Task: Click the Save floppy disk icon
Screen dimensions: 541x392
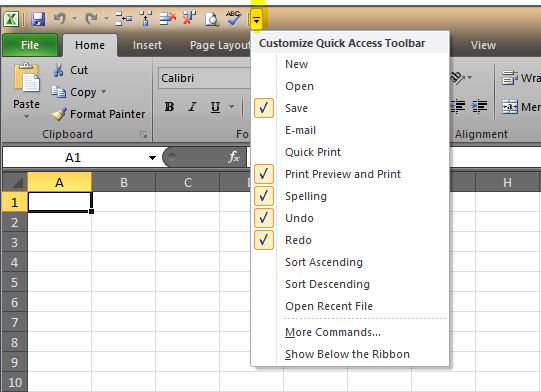Action: click(x=38, y=19)
